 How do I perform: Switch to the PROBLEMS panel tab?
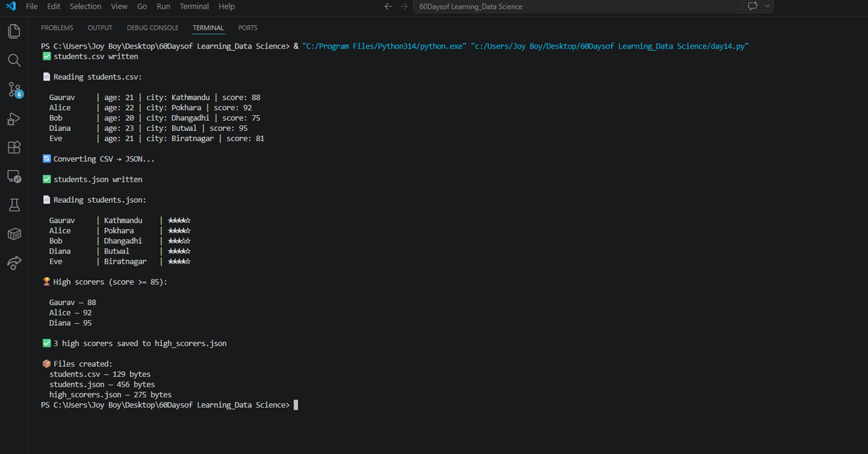pos(57,28)
